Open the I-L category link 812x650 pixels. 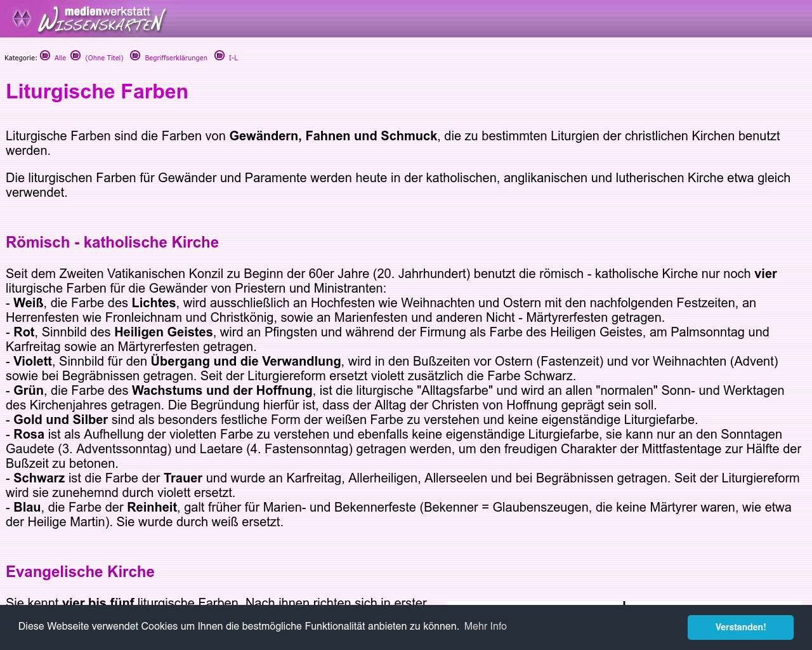233,58
